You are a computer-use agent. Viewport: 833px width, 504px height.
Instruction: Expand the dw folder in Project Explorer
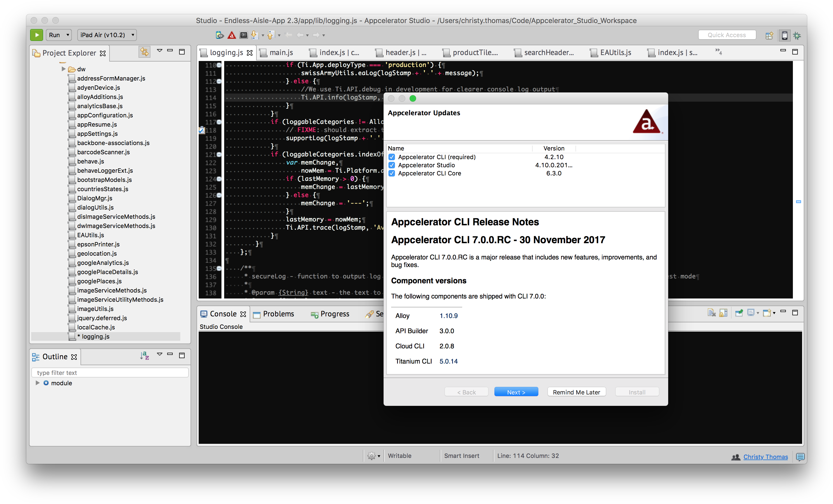(63, 69)
